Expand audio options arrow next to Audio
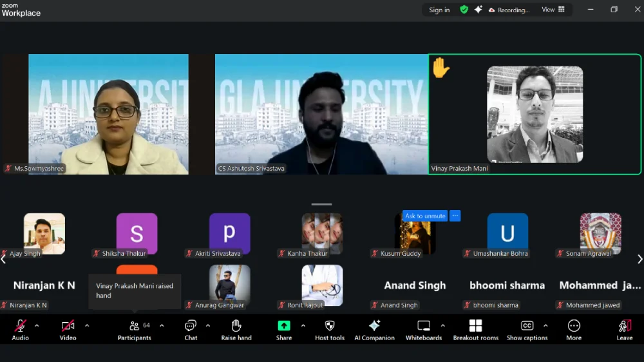Screen dimensions: 644x362 click(37, 325)
